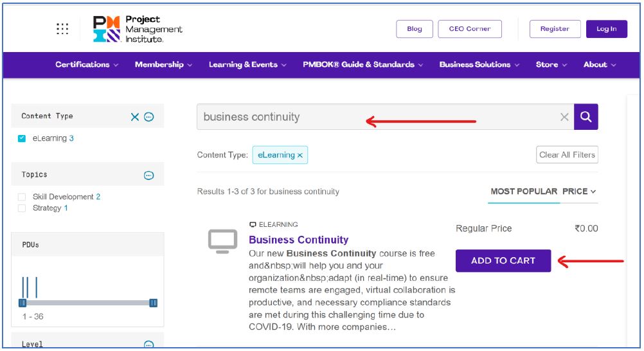Remove the eLearning filter chip
Image resolution: width=644 pixels, height=351 pixels.
[300, 156]
